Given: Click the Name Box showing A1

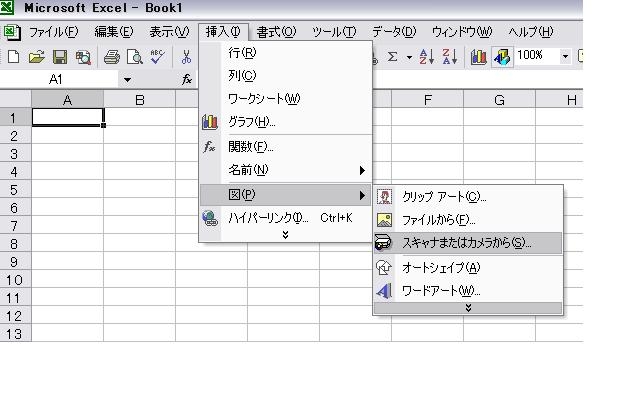Looking at the screenshot, I should tap(59, 79).
